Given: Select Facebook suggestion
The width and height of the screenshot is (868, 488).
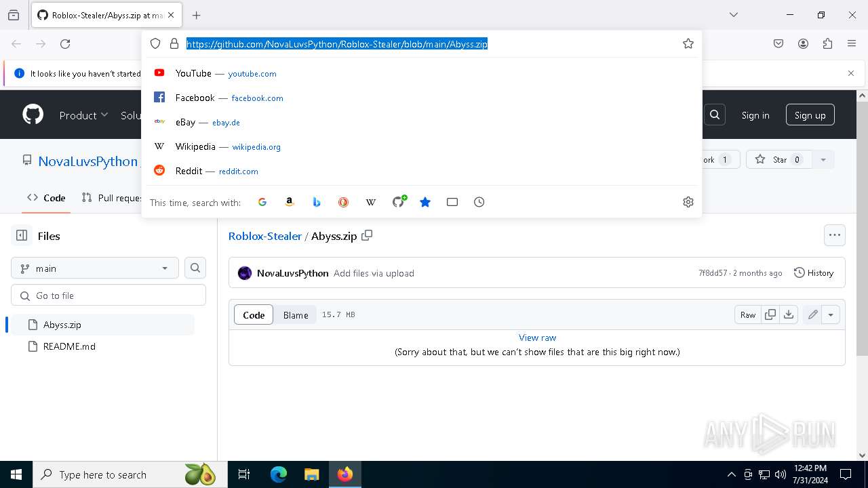Looking at the screenshot, I should pos(422,98).
